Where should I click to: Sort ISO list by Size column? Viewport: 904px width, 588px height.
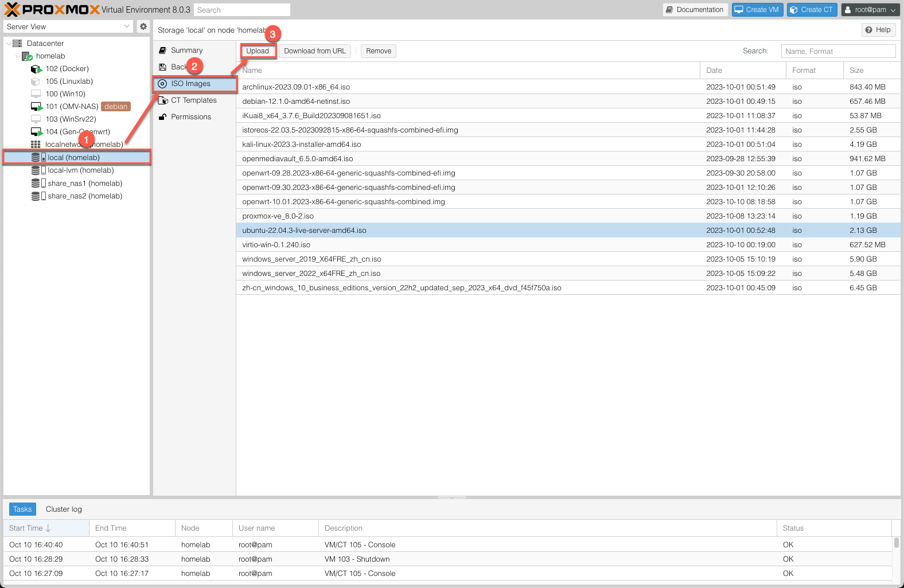[x=871, y=71]
